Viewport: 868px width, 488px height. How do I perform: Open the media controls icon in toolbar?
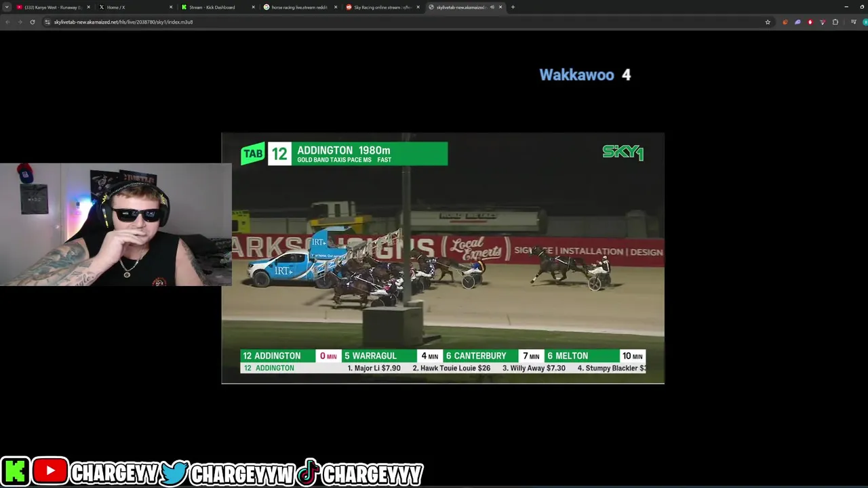point(853,22)
